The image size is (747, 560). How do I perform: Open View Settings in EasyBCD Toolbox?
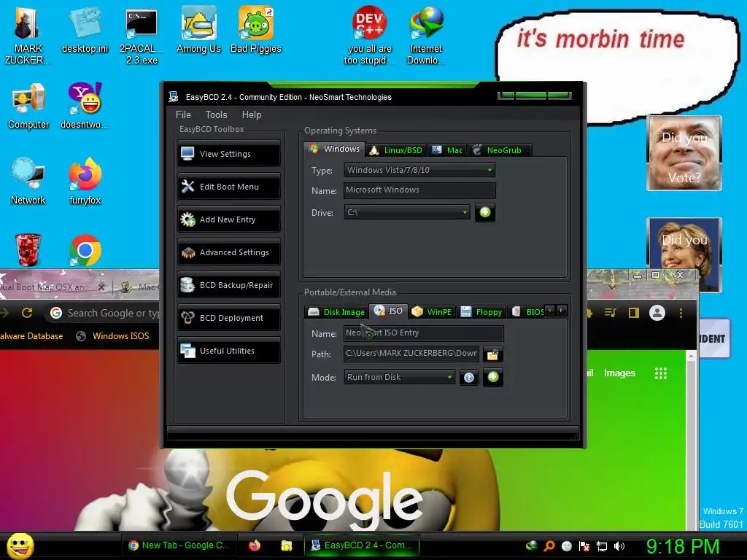pyautogui.click(x=229, y=154)
